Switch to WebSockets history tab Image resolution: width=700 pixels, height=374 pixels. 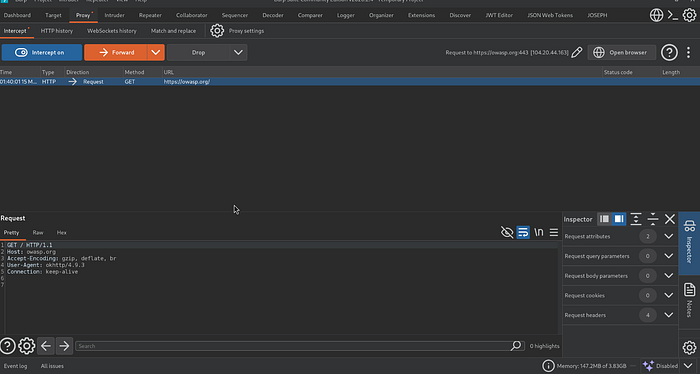[112, 31]
